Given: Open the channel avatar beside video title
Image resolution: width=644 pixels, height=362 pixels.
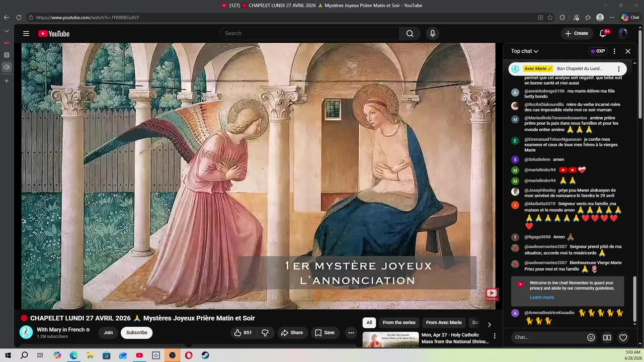Looking at the screenshot, I should (x=26, y=332).
